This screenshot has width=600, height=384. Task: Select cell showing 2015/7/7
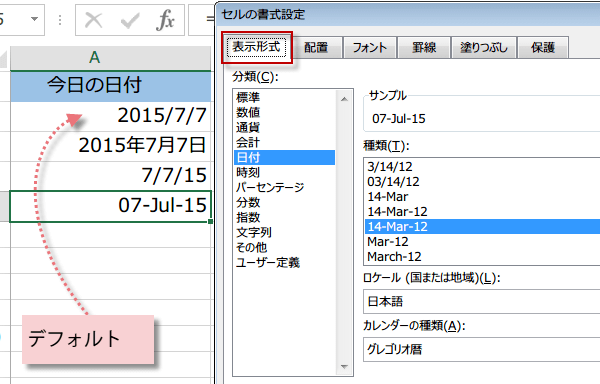111,116
